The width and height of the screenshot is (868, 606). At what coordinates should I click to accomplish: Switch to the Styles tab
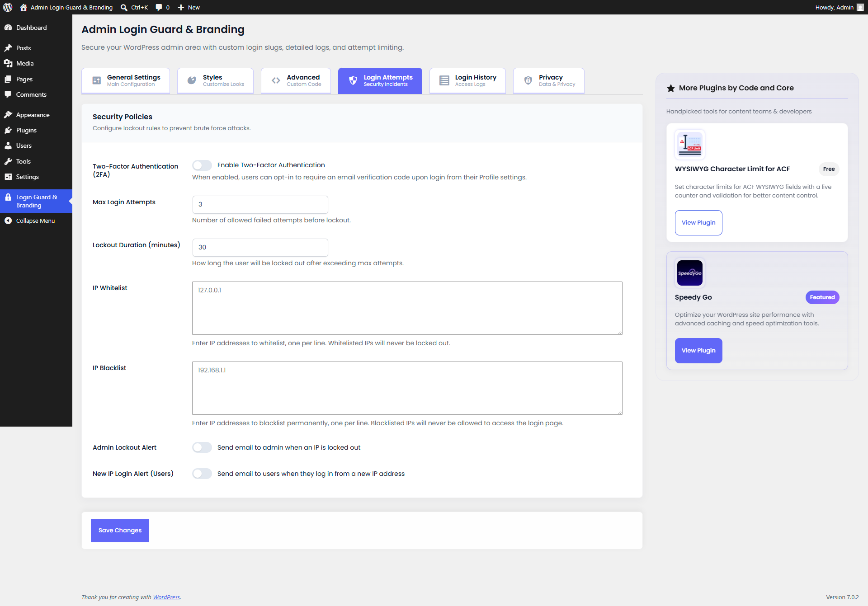tap(215, 80)
